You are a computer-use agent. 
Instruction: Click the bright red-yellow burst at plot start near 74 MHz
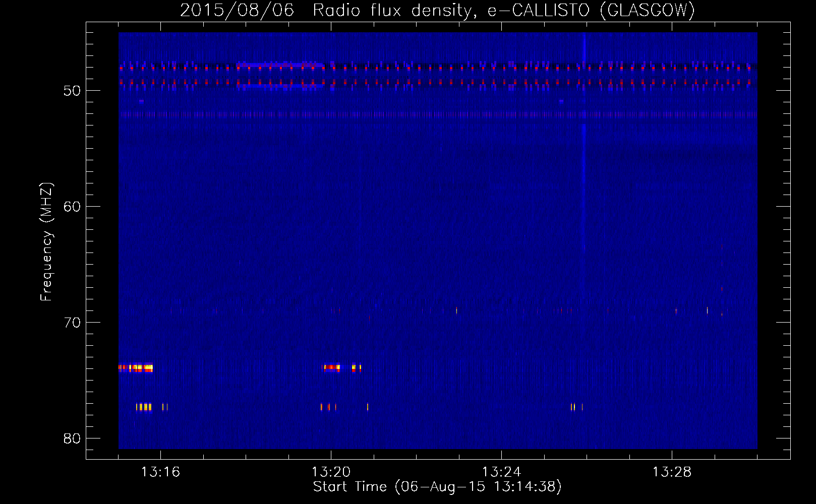click(136, 368)
